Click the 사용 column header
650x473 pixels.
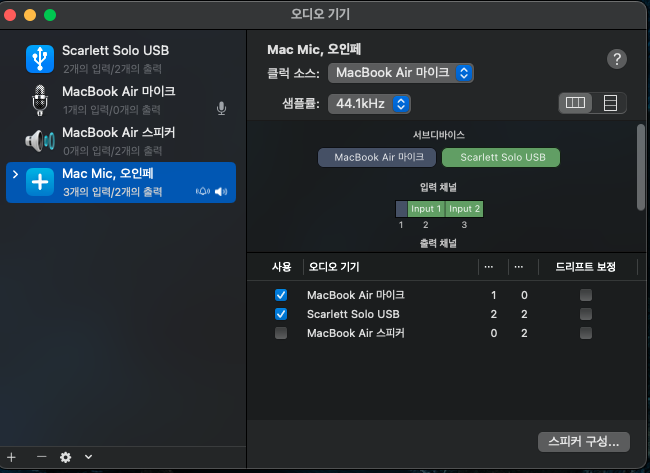(x=281, y=267)
